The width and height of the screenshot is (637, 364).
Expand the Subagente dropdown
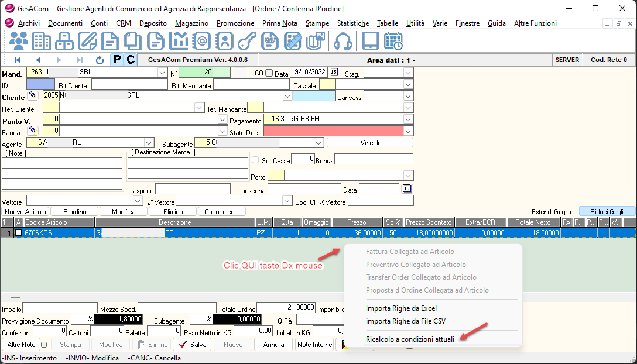point(318,143)
